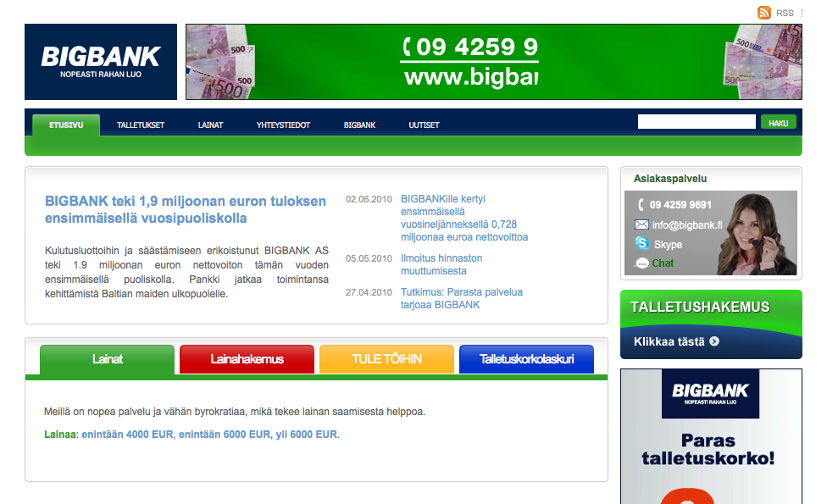Click the arrow icon beside Klikkaa tästä
The height and width of the screenshot is (504, 827).
click(714, 341)
